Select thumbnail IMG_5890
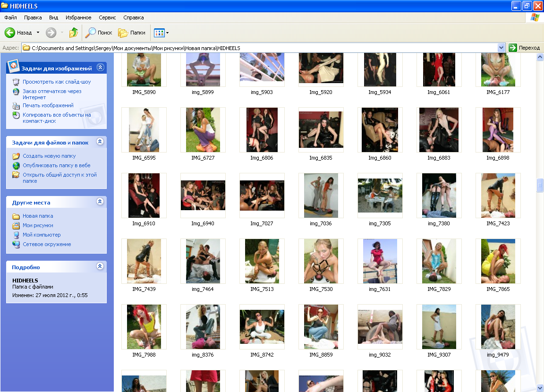The height and width of the screenshot is (392, 544). coord(144,70)
